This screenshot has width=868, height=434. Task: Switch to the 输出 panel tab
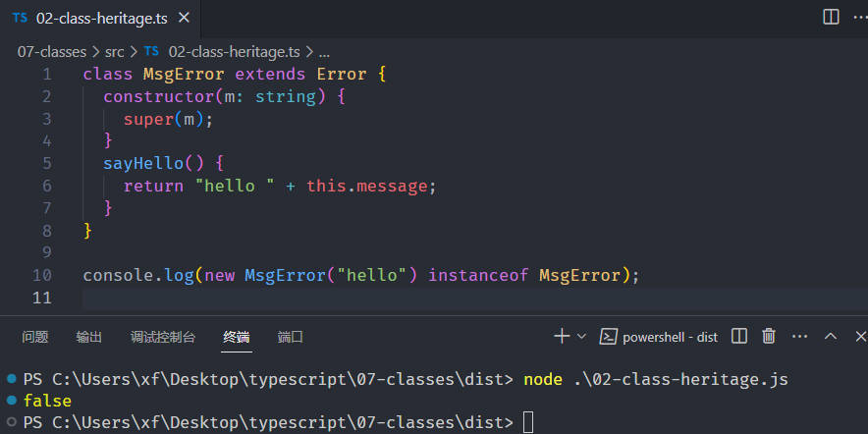[x=89, y=337]
